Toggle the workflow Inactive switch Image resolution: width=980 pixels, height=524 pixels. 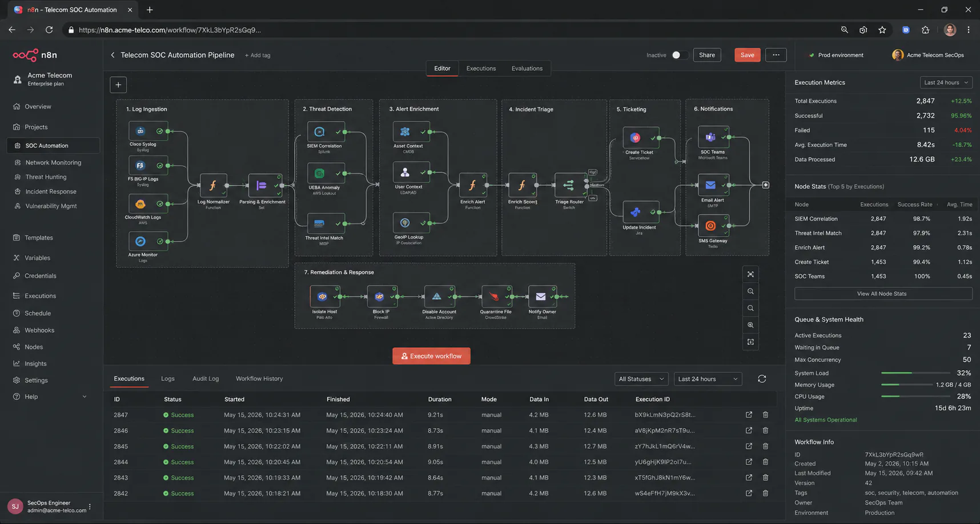(679, 55)
